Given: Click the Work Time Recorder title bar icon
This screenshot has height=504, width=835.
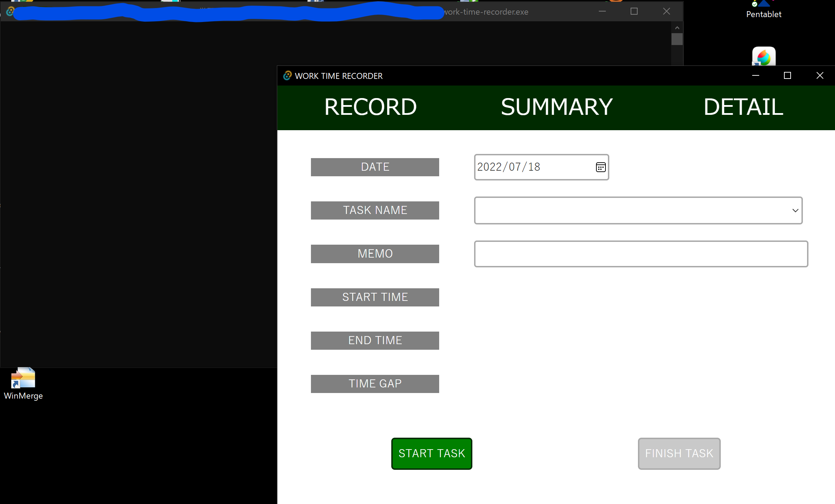Looking at the screenshot, I should 287,76.
